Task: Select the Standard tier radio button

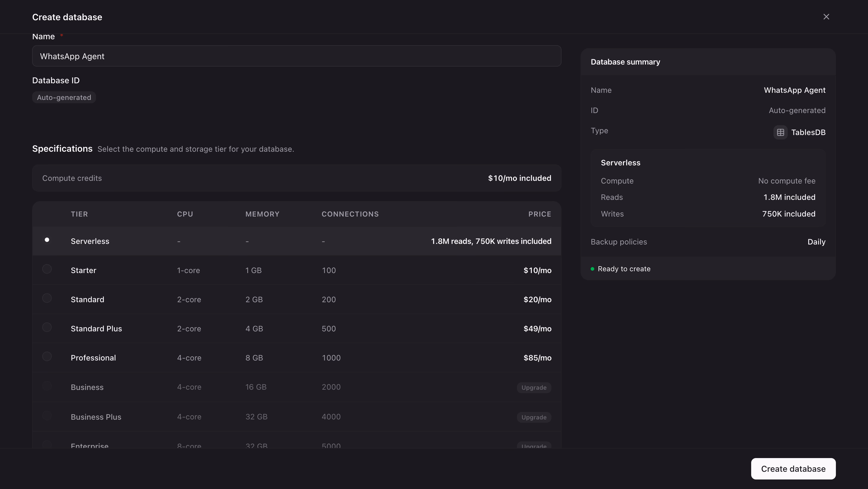Action: point(47,298)
